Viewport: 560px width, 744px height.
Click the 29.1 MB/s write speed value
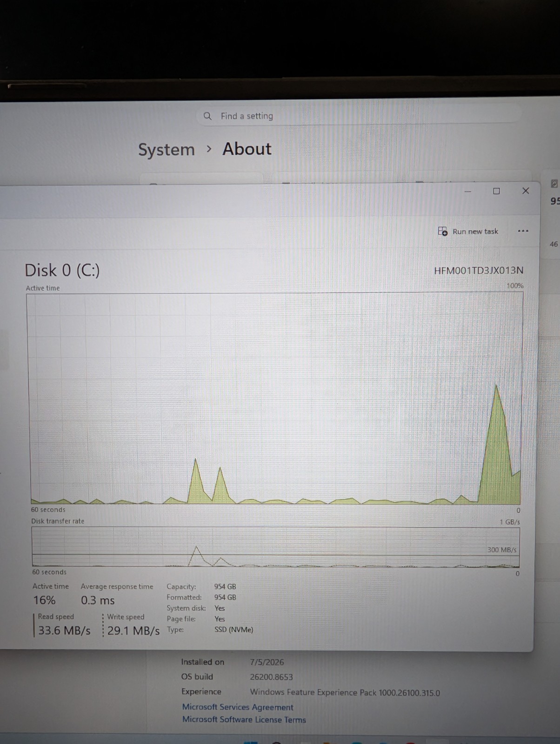tap(133, 631)
